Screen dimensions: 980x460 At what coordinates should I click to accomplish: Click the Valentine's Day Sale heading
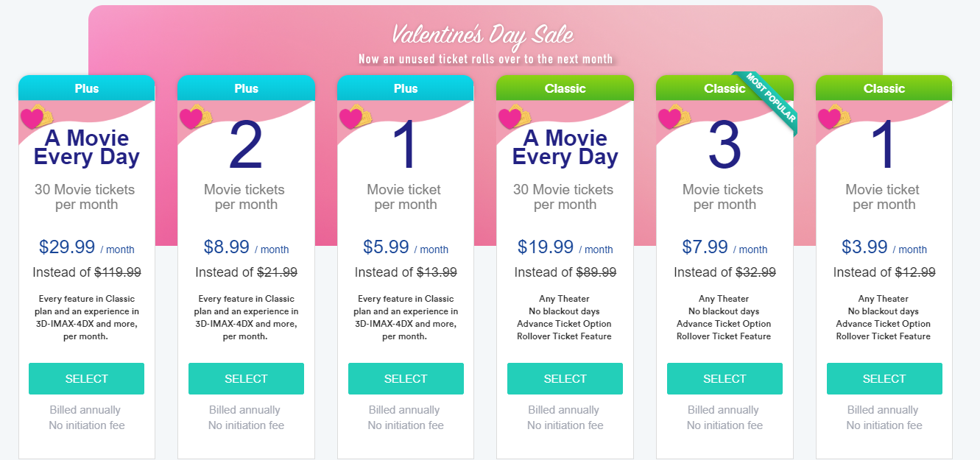tap(482, 34)
